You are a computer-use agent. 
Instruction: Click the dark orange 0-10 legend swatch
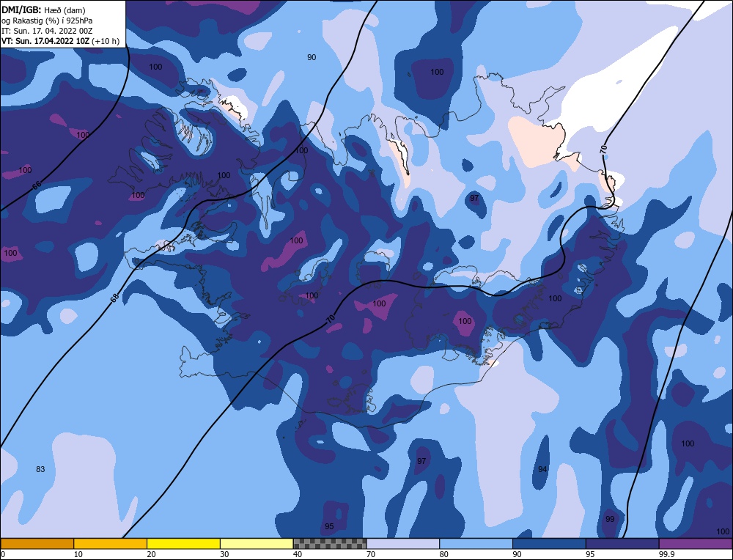point(37,544)
